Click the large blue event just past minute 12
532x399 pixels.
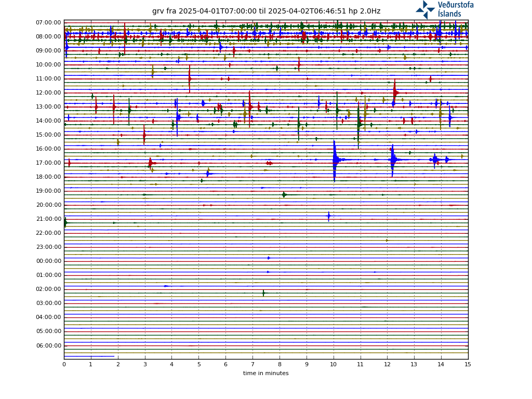click(x=393, y=159)
